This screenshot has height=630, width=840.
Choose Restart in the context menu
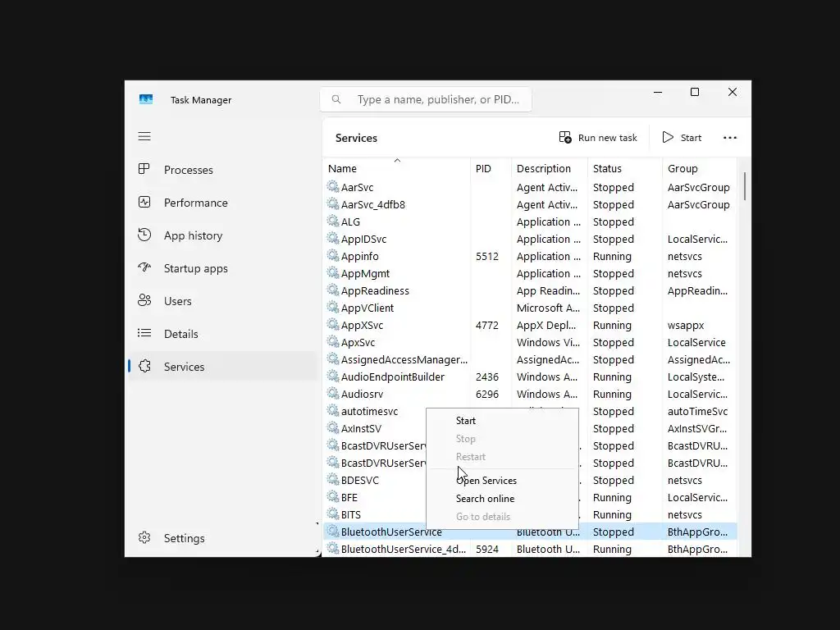502,457
